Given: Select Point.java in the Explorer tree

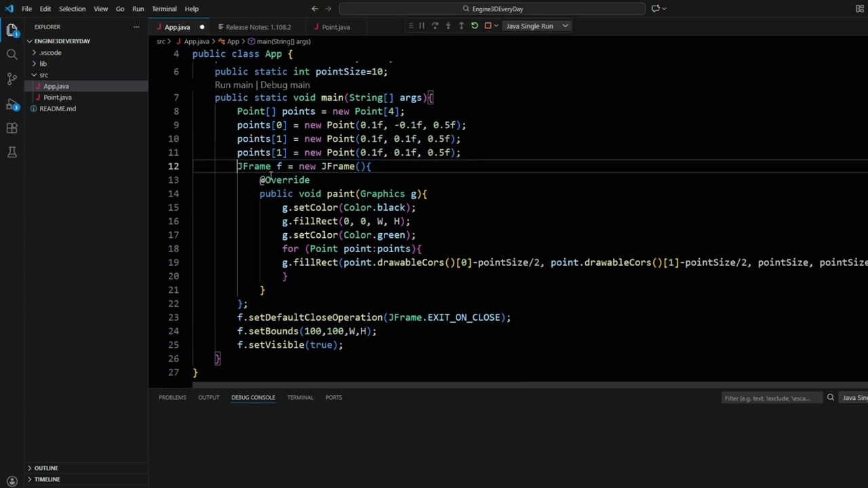Looking at the screenshot, I should point(87,98).
